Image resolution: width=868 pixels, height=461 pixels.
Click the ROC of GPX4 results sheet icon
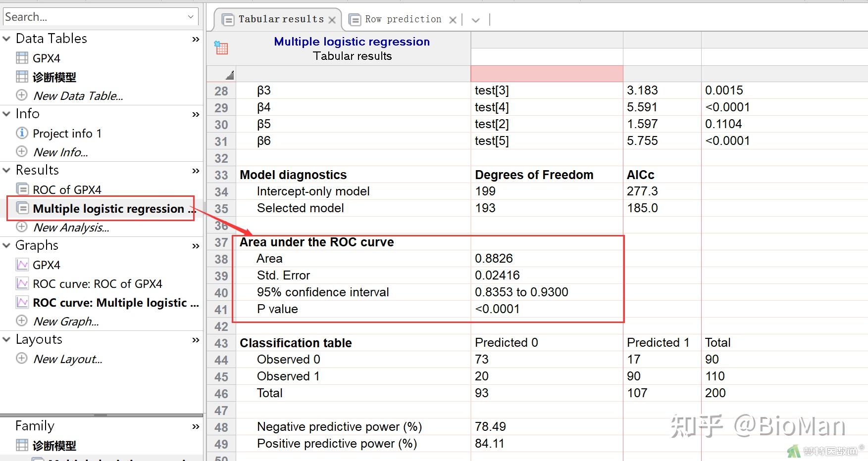(22, 189)
